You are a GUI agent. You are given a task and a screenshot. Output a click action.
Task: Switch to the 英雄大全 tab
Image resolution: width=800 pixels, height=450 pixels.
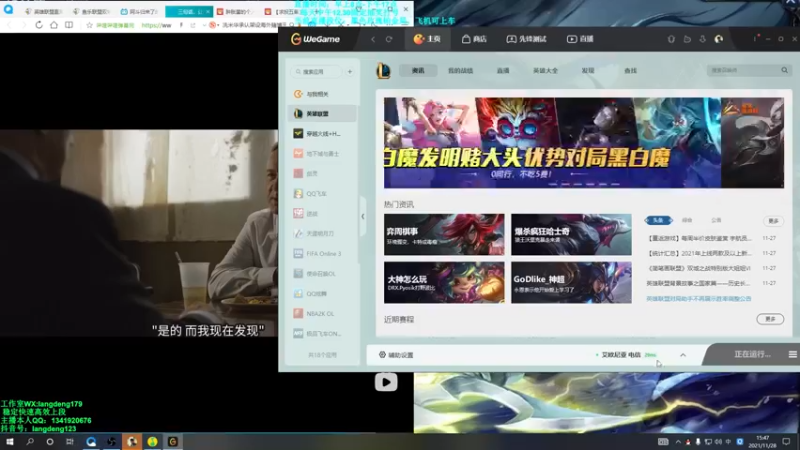point(545,70)
